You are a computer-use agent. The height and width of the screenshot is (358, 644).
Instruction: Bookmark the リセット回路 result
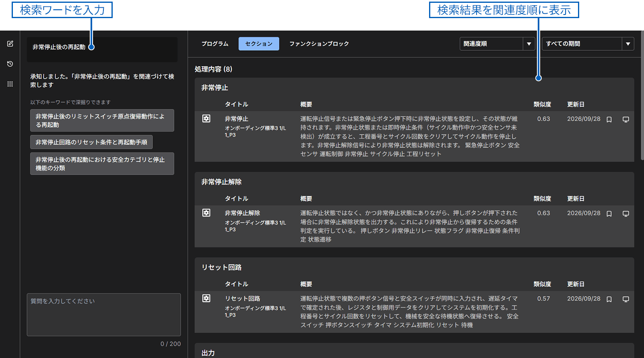[609, 299]
